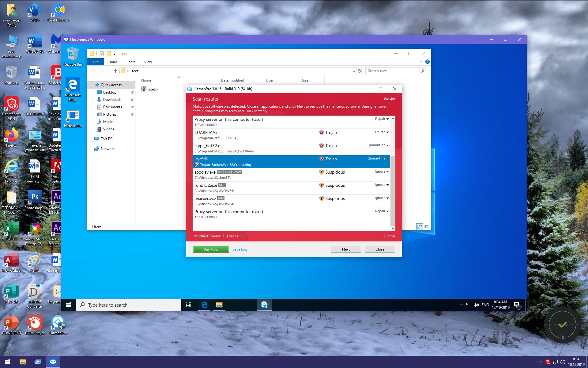This screenshot has height=368, width=588.
Task: Open the View ribbon tab
Action: (148, 62)
